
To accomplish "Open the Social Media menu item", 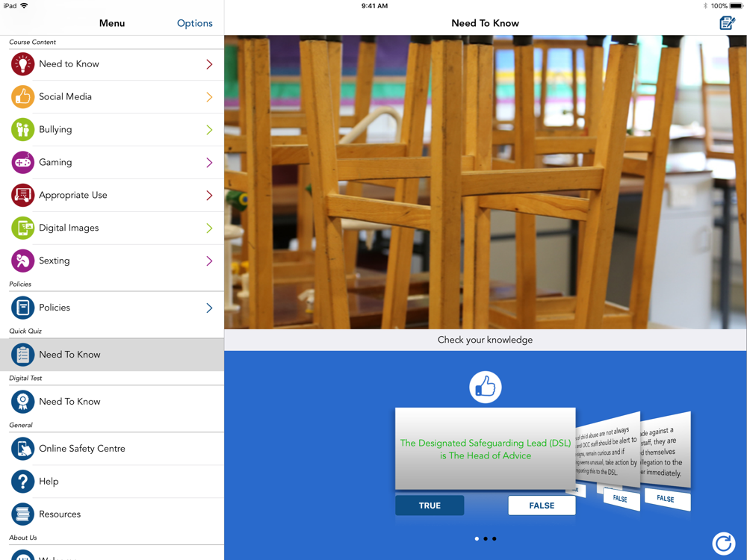I will pos(112,96).
